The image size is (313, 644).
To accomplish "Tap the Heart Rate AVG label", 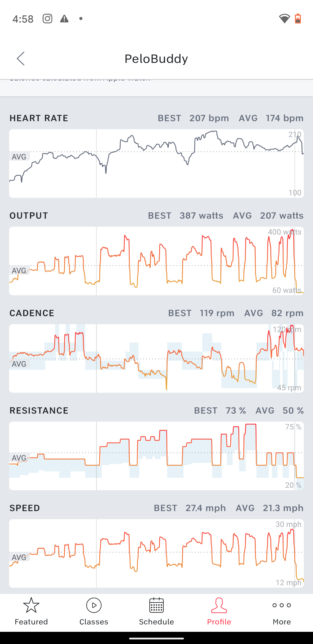I will coord(19,157).
